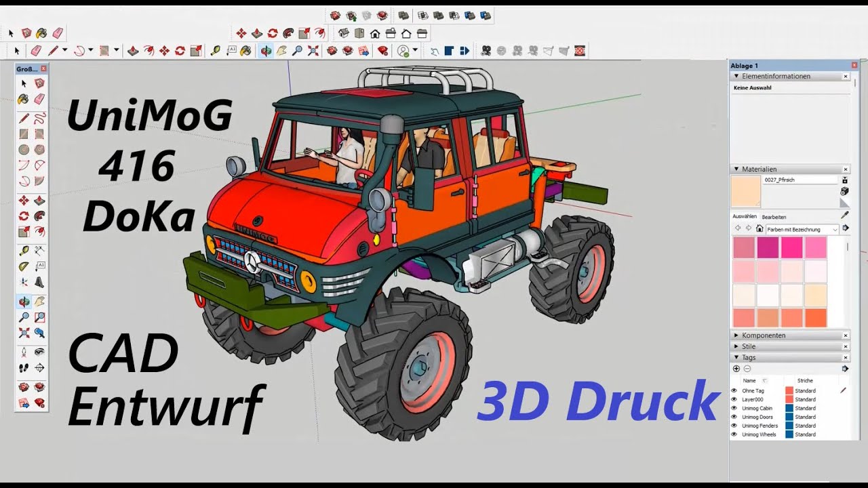Open the Farben mit Bezeichnung dropdown
Screen dimensions: 868x488
803,230
